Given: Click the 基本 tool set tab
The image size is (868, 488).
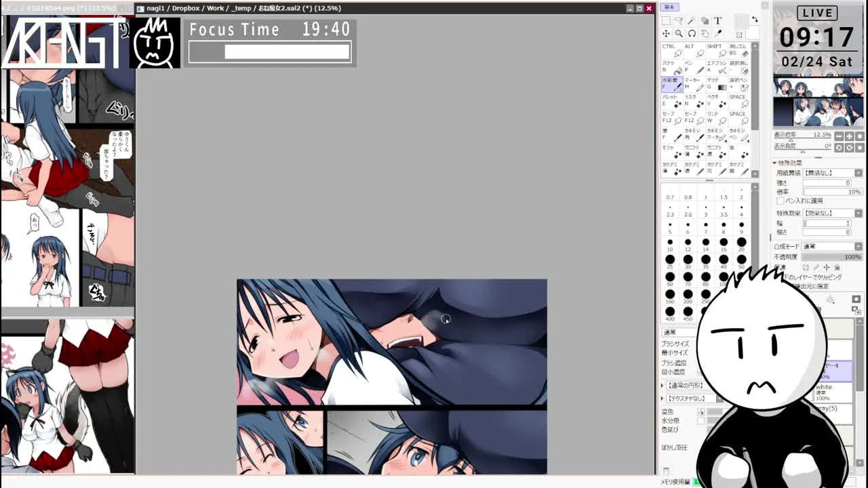Looking at the screenshot, I should (670, 7).
